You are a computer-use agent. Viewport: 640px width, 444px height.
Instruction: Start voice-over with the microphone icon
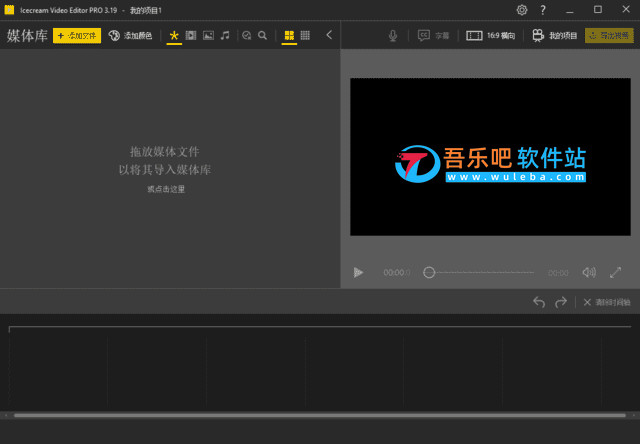(x=393, y=36)
